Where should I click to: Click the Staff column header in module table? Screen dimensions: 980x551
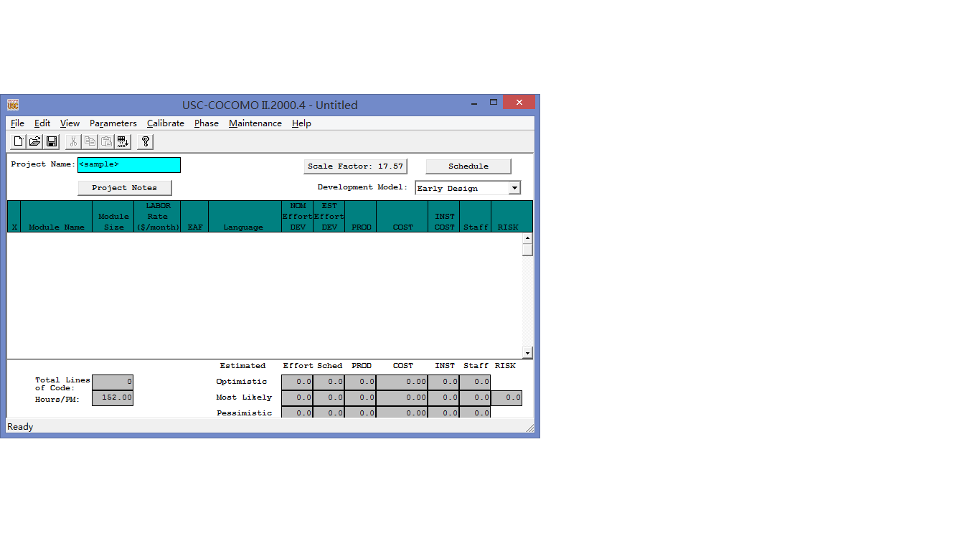476,217
